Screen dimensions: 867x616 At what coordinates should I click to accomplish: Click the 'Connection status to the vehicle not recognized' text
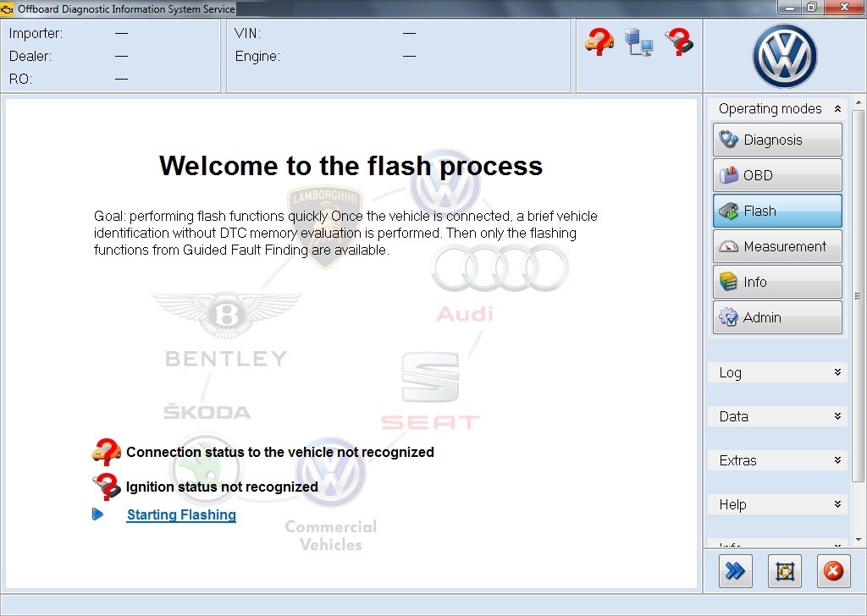[x=279, y=452]
